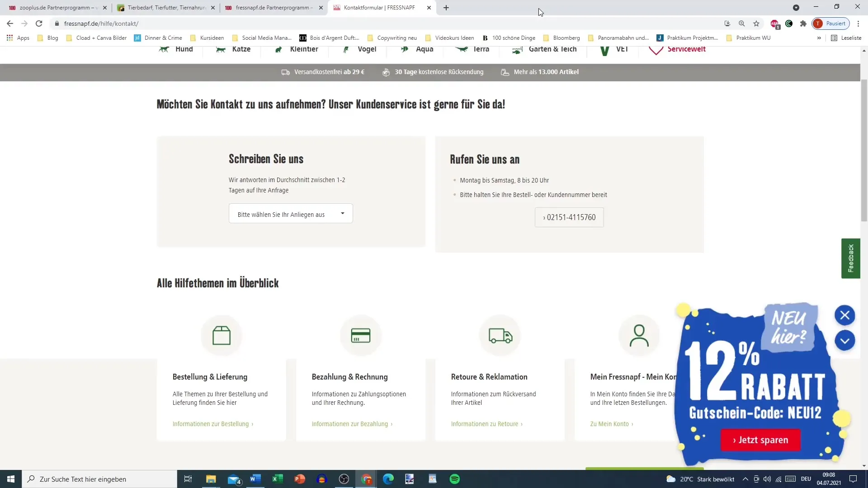Open the Anliegen selection dropdown
This screenshot has height=488, width=868.
point(291,214)
